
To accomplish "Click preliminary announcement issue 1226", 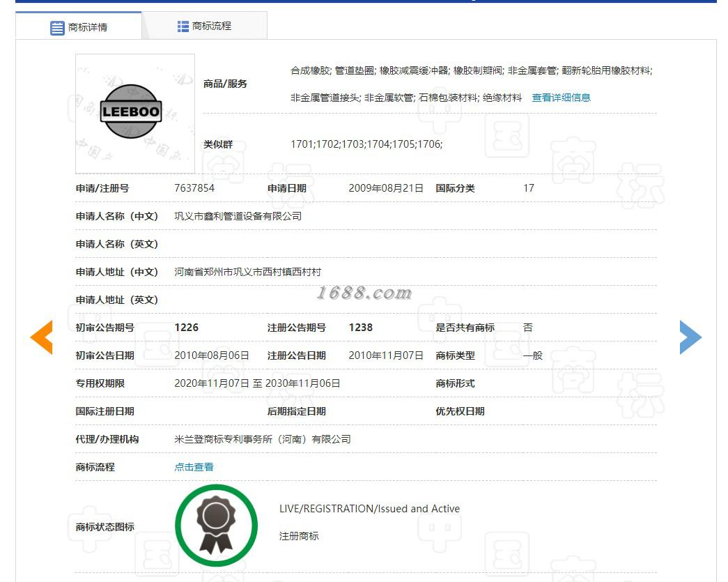I will click(186, 328).
